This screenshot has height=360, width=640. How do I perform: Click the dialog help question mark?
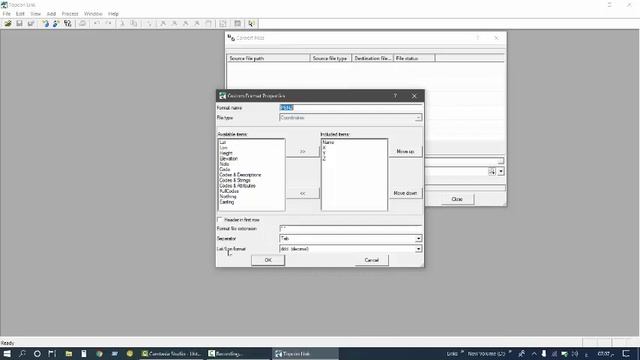395,96
